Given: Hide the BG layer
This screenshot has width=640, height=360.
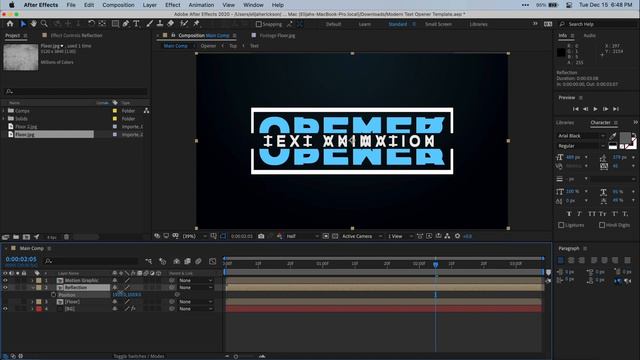Looking at the screenshot, I should tap(5, 309).
